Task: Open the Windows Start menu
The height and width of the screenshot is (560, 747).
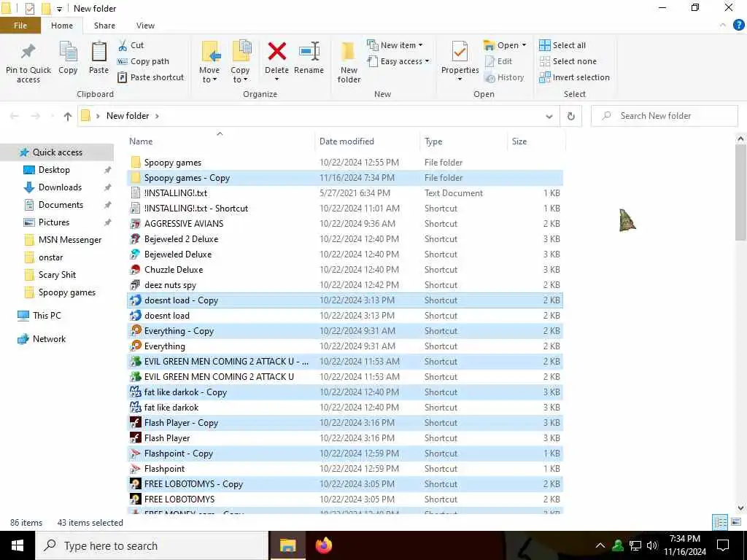Action: [18, 545]
